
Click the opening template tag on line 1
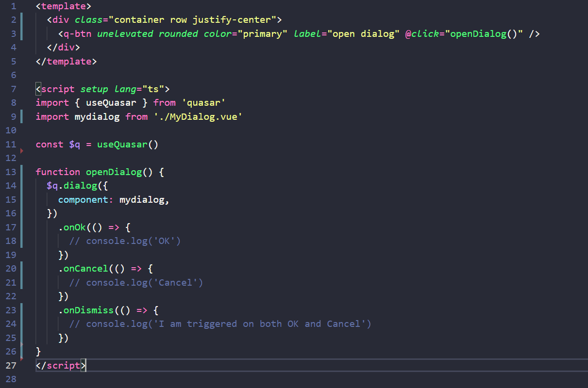coord(64,6)
